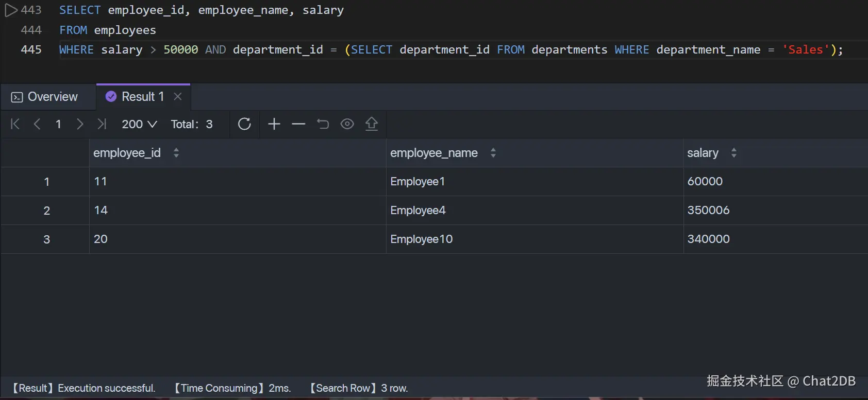Go to previous results page
Viewport: 868px width, 400px height.
click(37, 124)
